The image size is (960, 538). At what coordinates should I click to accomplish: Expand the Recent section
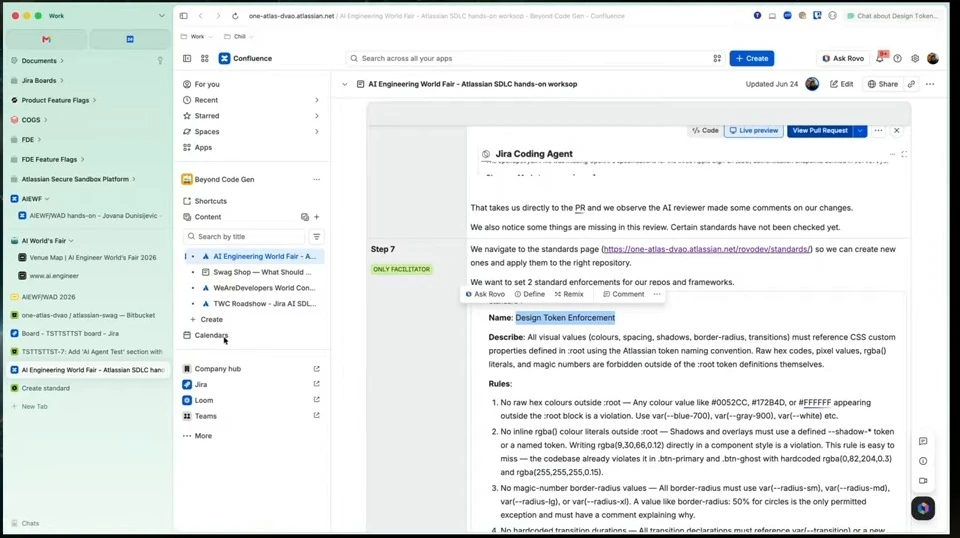[x=317, y=100]
